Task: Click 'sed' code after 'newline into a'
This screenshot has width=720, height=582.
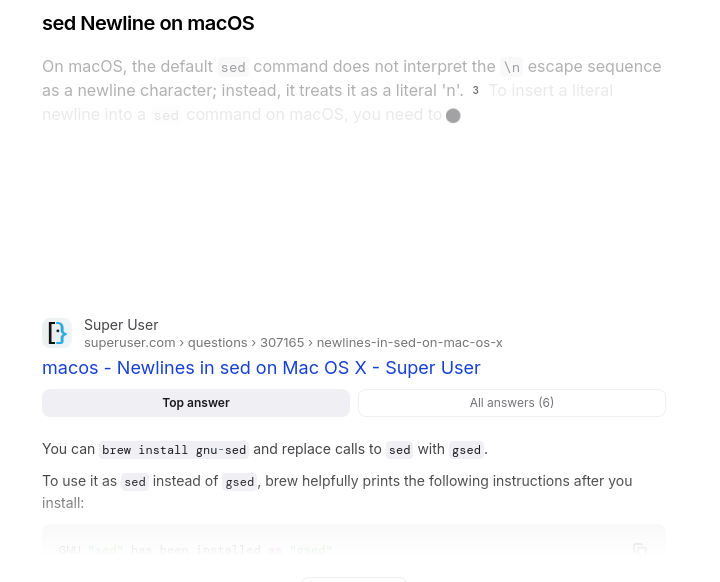Action: coord(166,115)
